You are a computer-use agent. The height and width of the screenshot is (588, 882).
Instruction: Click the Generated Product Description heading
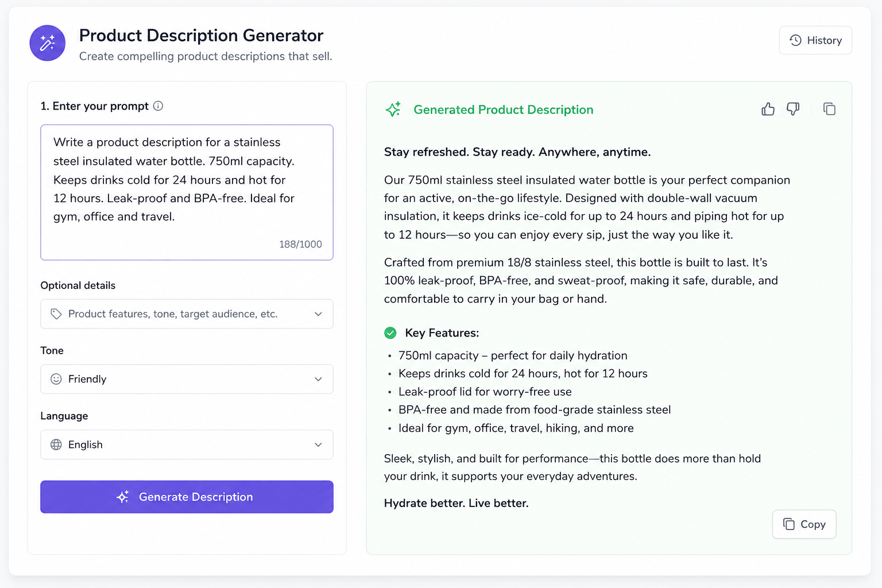(x=504, y=110)
